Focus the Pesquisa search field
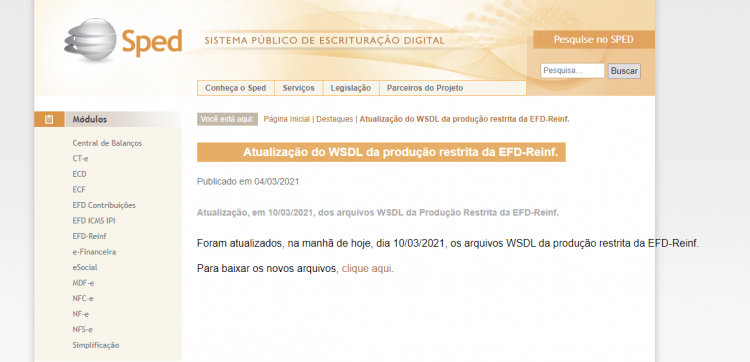The image size is (750, 362). point(573,71)
